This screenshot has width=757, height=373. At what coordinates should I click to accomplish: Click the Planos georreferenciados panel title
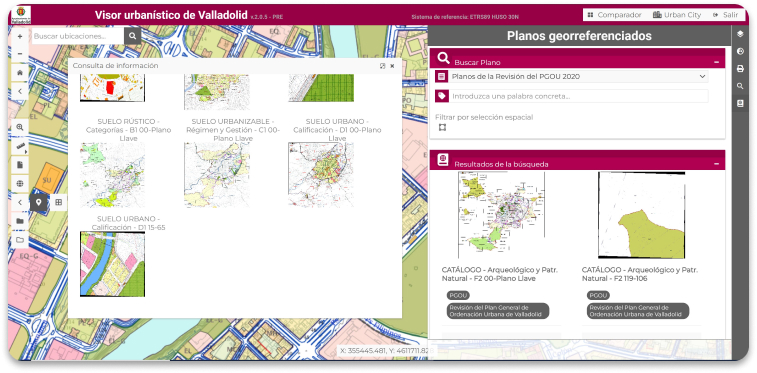(579, 36)
